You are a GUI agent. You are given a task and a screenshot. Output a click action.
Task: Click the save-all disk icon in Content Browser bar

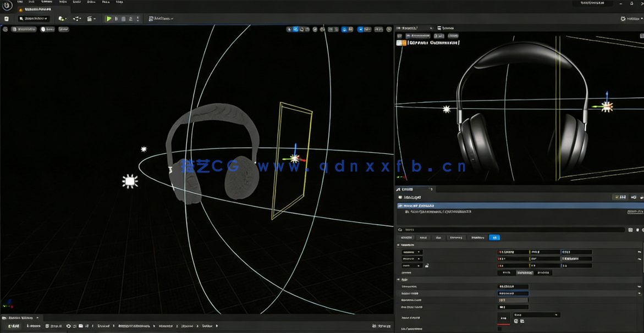click(x=48, y=326)
